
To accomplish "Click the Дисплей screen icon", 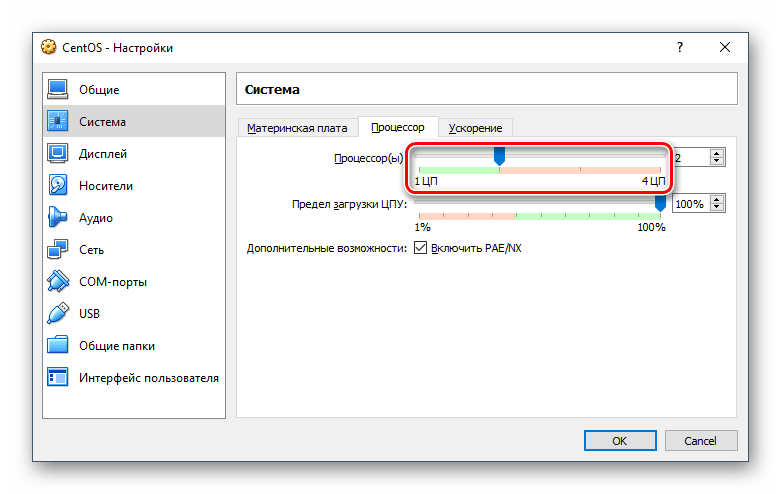I will pyautogui.click(x=58, y=153).
